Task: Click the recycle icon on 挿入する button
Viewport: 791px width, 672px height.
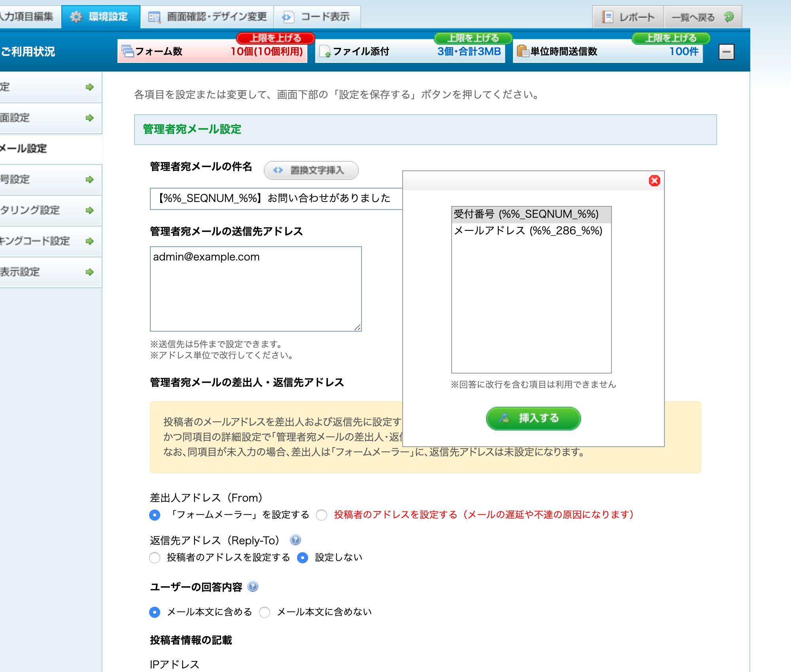Action: point(504,418)
